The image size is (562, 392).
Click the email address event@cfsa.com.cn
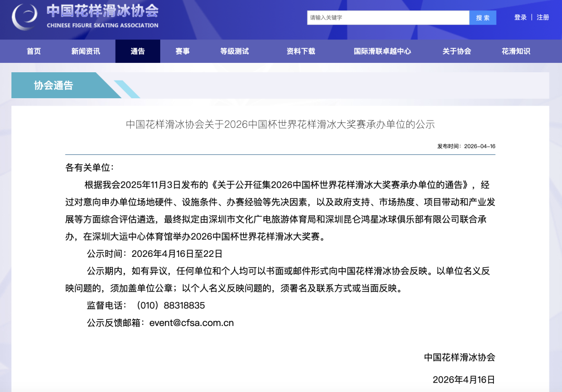coord(191,323)
